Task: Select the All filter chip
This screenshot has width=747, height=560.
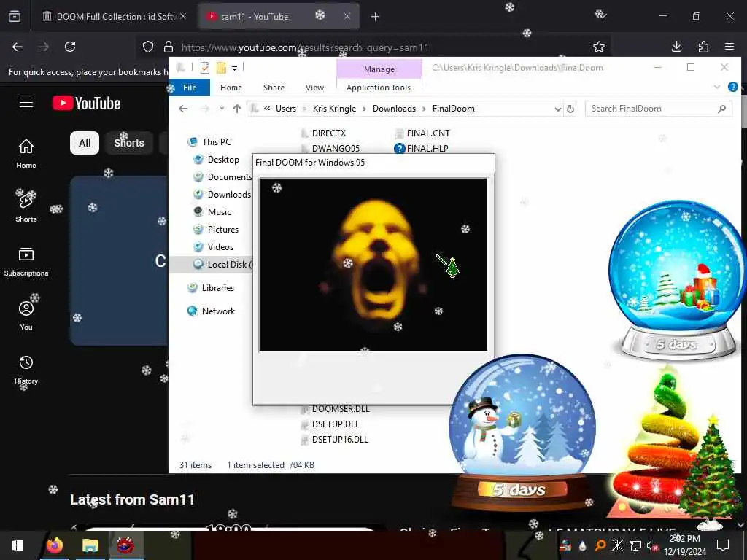Action: (x=85, y=143)
